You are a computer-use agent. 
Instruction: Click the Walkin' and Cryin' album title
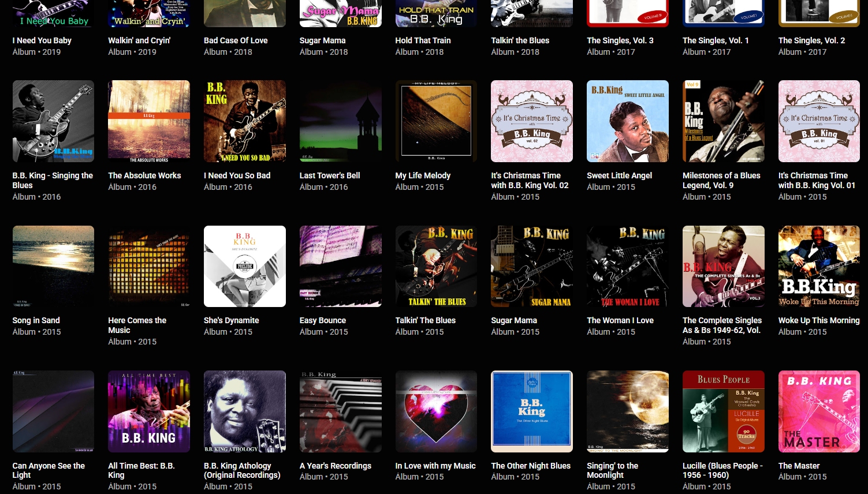(139, 40)
